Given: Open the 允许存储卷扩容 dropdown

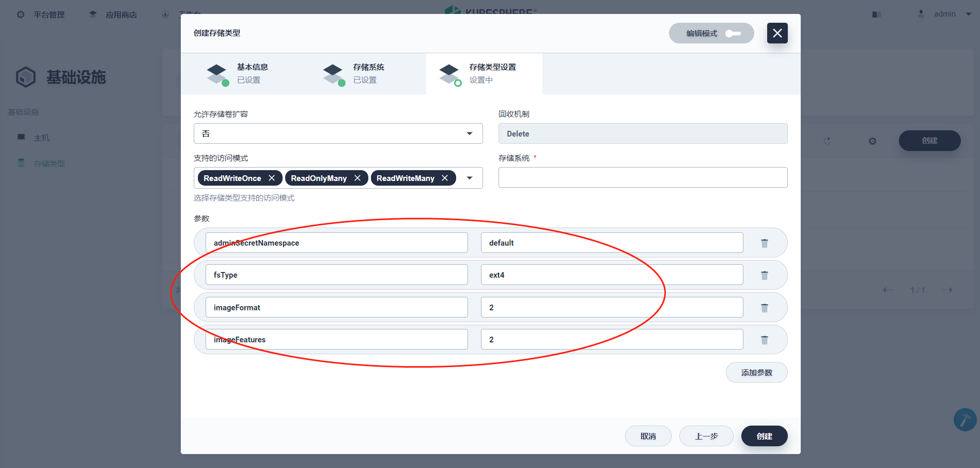Looking at the screenshot, I should tap(338, 133).
